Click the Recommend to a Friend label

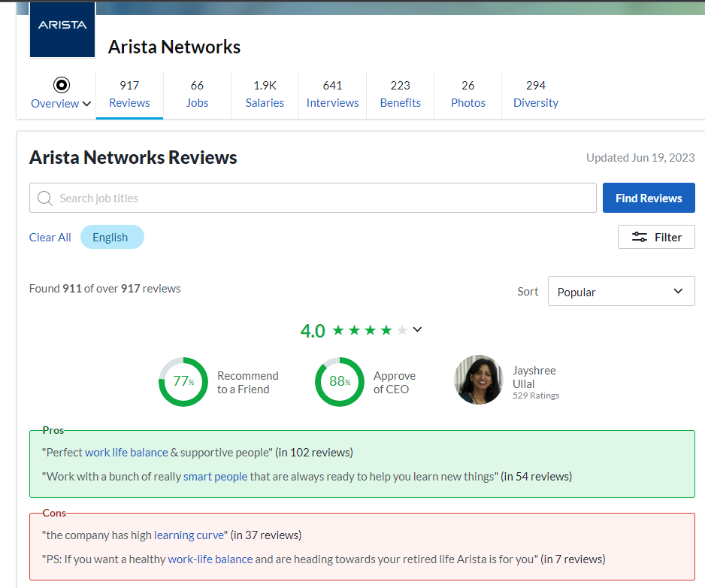248,383
